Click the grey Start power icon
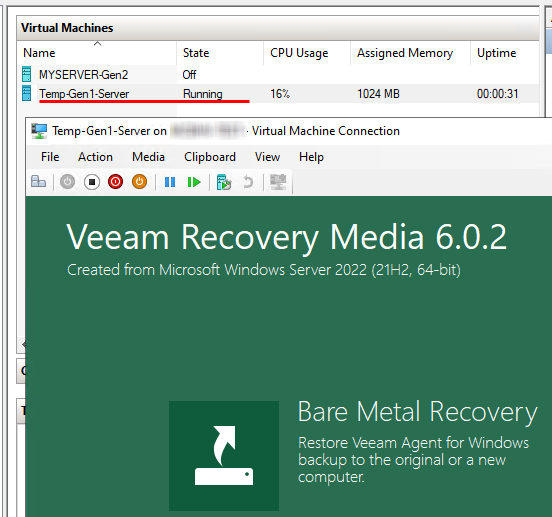 click(67, 182)
